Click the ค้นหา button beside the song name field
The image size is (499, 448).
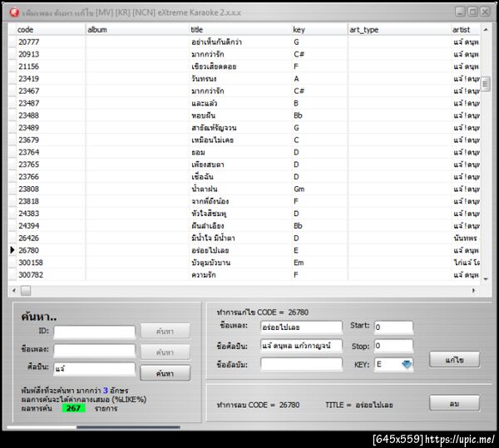166,352
